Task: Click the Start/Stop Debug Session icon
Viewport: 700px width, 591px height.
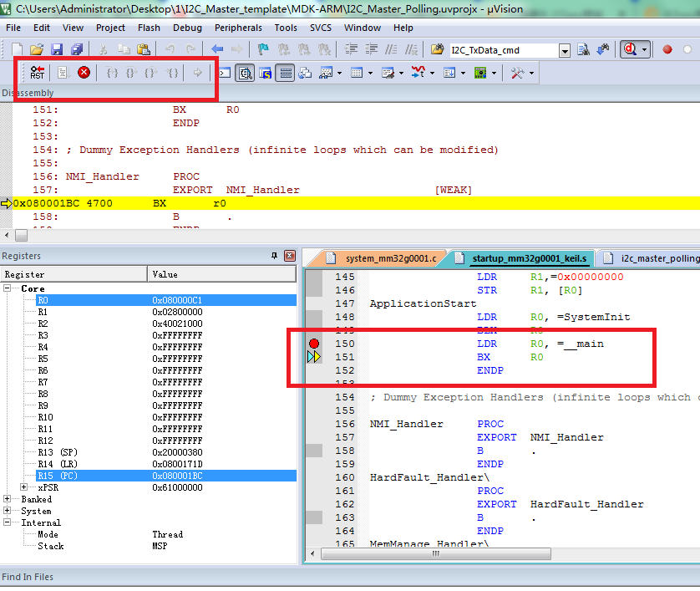Action: coord(630,50)
